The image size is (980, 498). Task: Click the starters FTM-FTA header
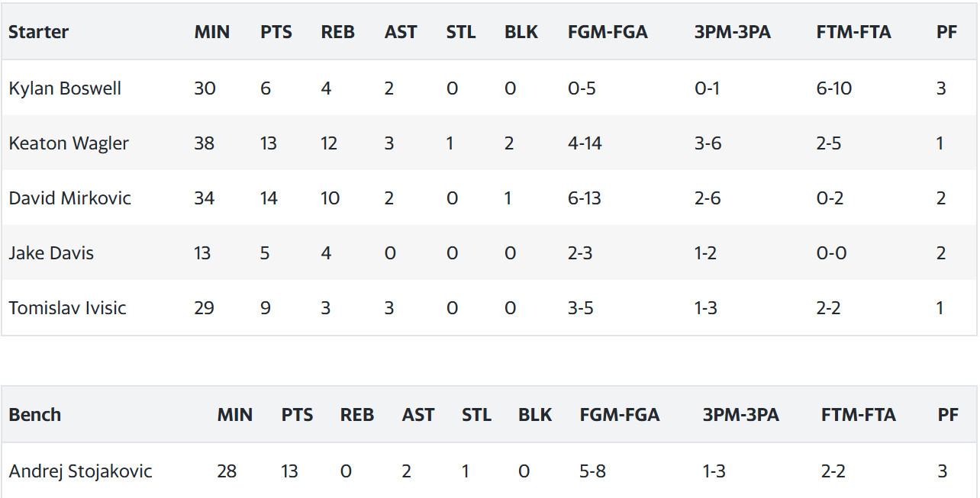(853, 32)
